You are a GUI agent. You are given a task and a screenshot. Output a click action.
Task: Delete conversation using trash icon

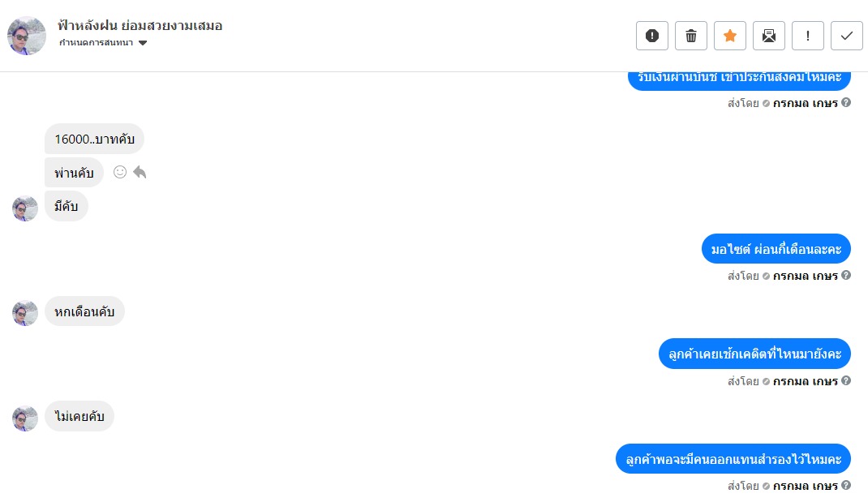[x=691, y=36]
